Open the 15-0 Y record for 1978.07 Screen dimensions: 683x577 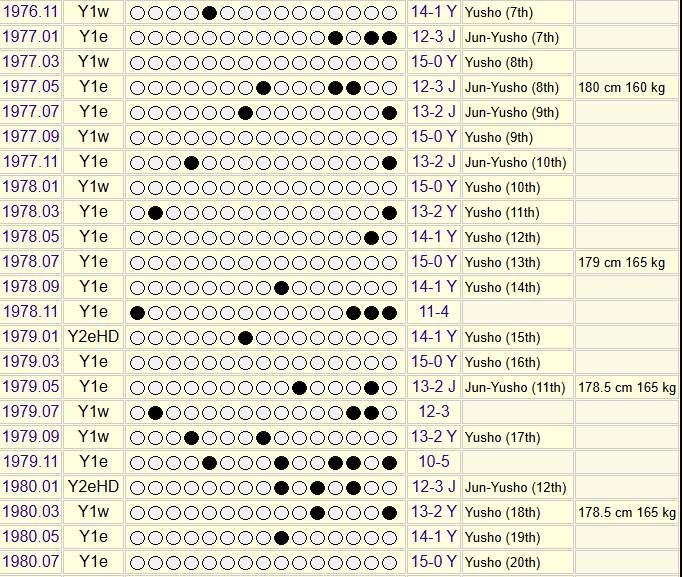(x=434, y=262)
